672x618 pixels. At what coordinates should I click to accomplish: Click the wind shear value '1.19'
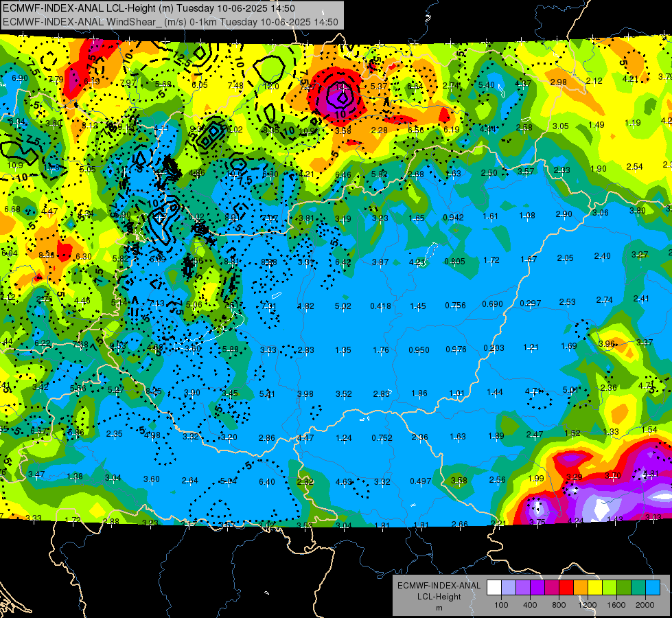point(633,123)
